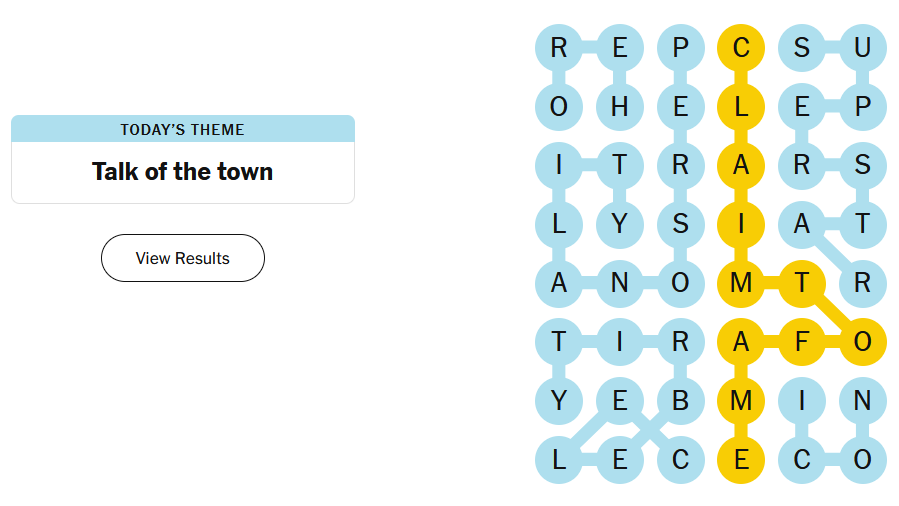Click the yellow letter T tile
The image size is (899, 506).
(x=802, y=284)
